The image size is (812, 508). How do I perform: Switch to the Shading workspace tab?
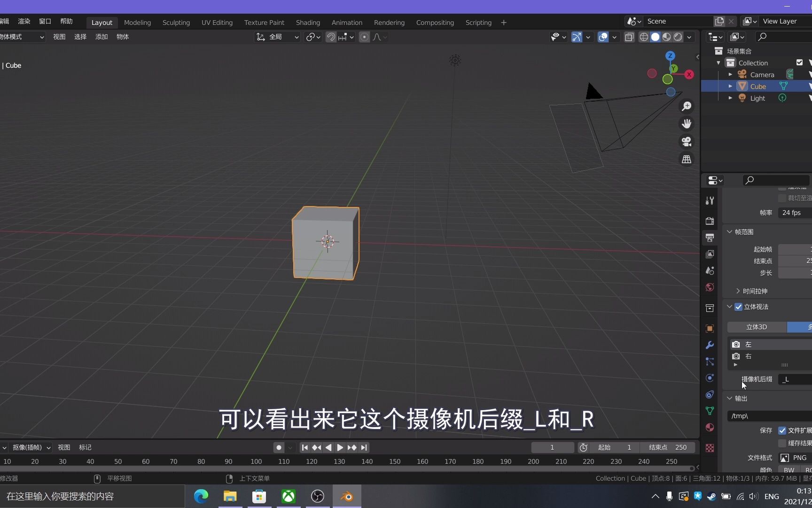coord(308,22)
